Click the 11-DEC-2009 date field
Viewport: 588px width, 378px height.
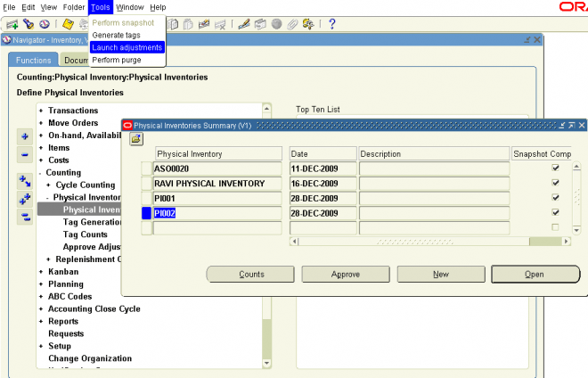323,168
